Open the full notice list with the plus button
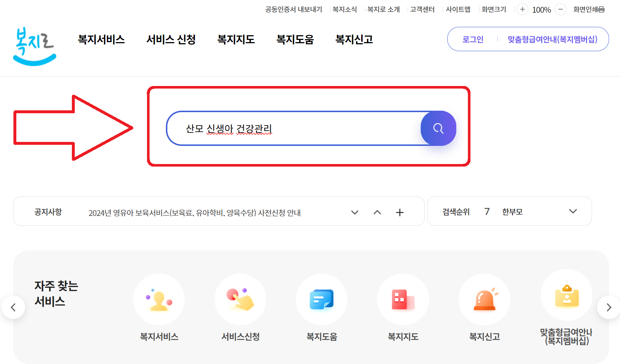Viewport: 620px width, 364px height. click(x=400, y=212)
